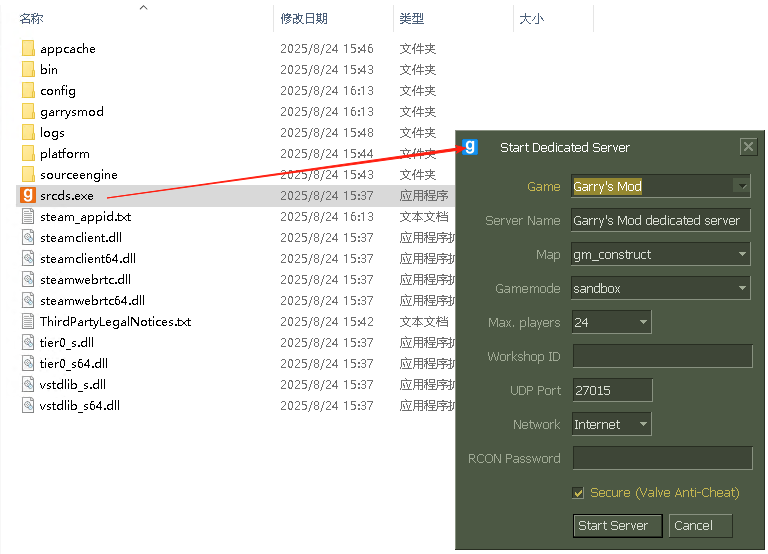Open the Map dropdown showing gm_construct
Image resolution: width=768 pixels, height=554 pixels.
pyautogui.click(x=660, y=254)
